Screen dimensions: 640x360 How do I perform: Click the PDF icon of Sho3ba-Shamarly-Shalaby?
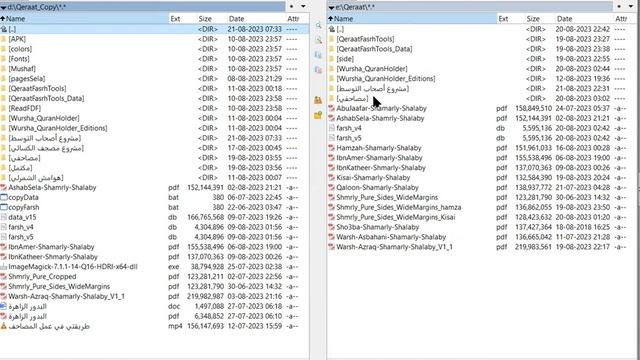(332, 227)
